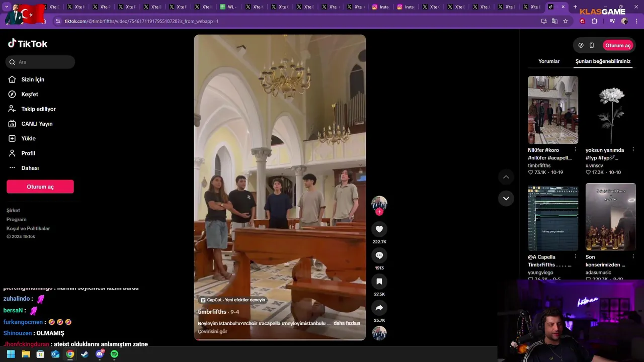Open the timbrfifths username on the video
The image size is (644, 362).
(x=212, y=312)
